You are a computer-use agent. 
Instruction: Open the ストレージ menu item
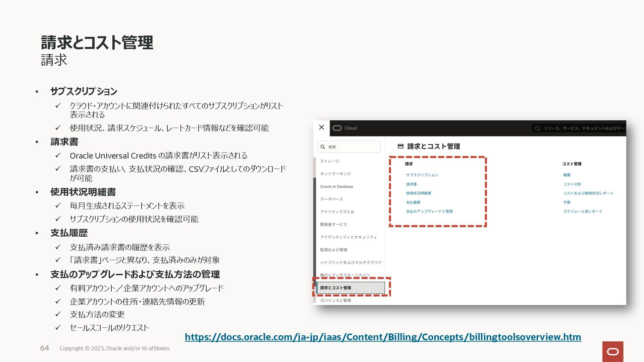coord(330,161)
